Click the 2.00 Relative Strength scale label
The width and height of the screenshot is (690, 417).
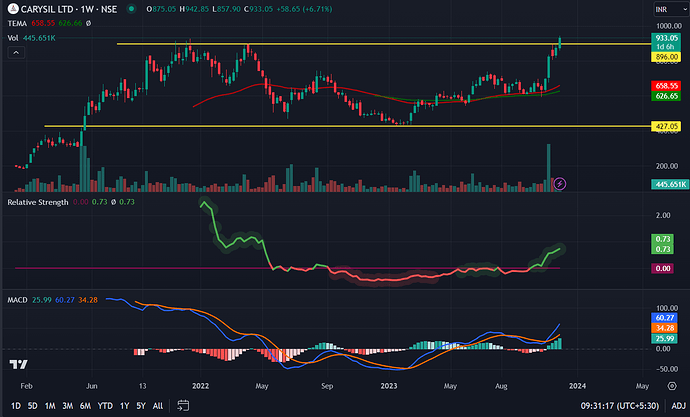(663, 215)
